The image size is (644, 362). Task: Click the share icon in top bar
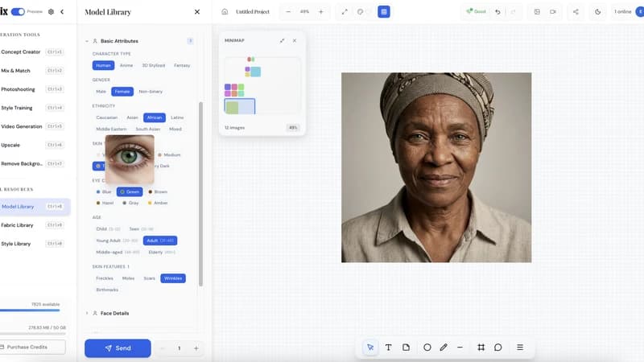click(x=576, y=11)
